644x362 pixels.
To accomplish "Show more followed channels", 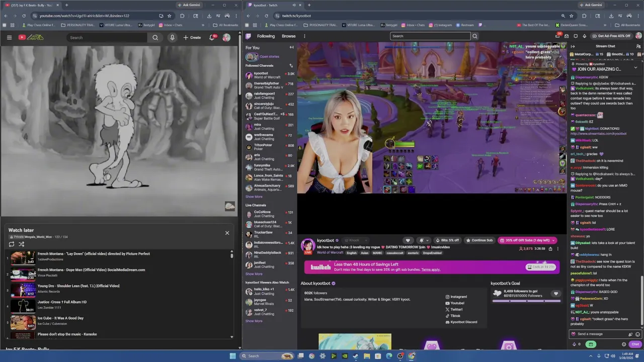I will click(x=254, y=197).
